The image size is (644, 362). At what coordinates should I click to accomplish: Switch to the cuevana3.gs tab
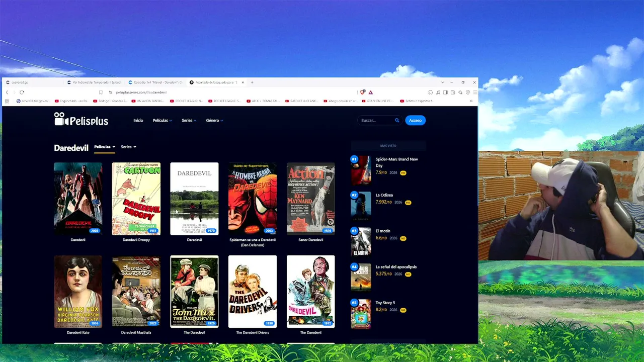[34, 82]
